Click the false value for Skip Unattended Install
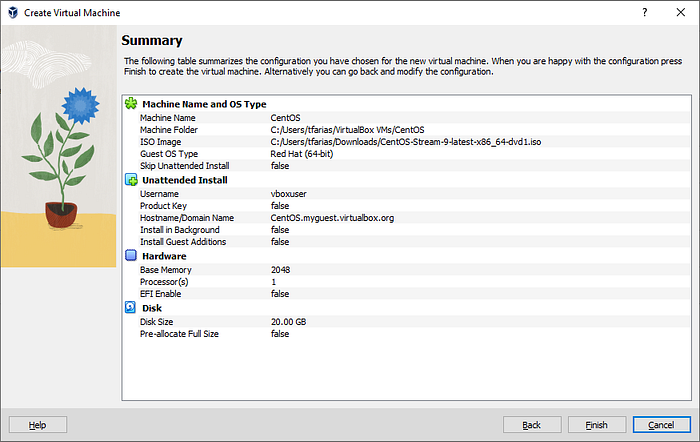This screenshot has height=442, width=700. 280,166
